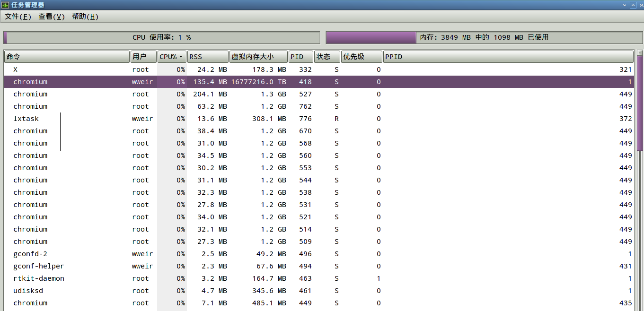This screenshot has height=311, width=644.
Task: Click the 135.4 MB RSS cell
Action: (x=210, y=82)
